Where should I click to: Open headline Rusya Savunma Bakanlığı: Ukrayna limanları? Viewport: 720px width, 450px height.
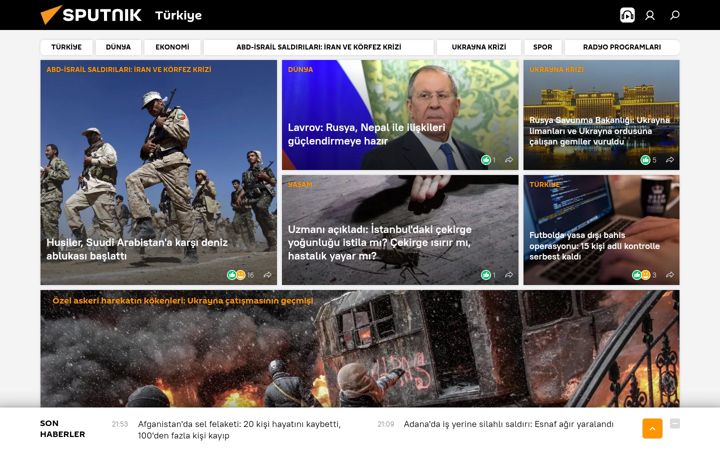click(599, 131)
